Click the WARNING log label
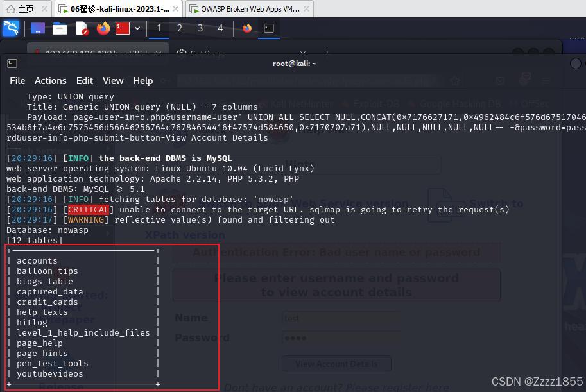586x392 pixels. 85,219
